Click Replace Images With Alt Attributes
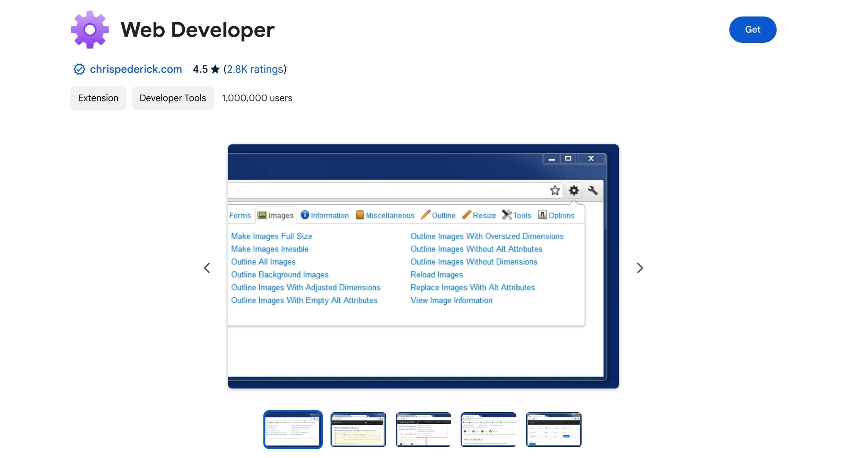The height and width of the screenshot is (458, 868). (473, 287)
